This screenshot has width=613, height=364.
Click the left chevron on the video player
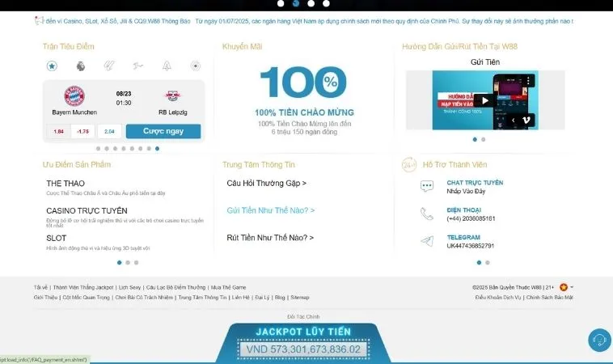(513, 120)
